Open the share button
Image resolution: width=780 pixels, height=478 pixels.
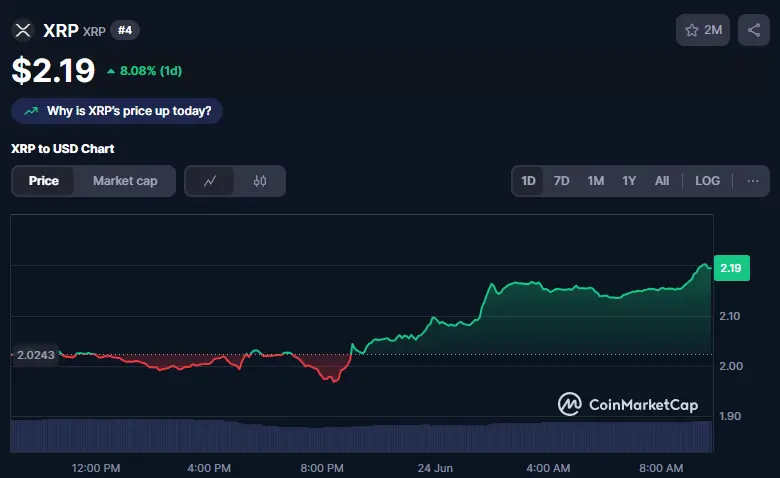coord(754,30)
